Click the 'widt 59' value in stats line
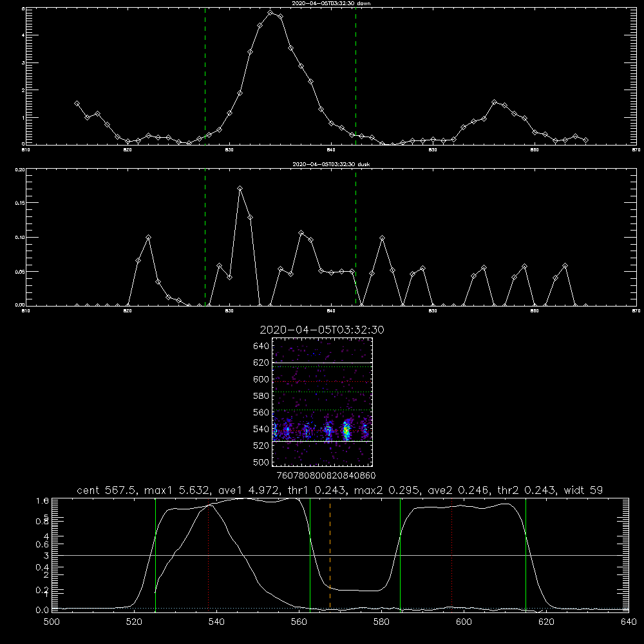This screenshot has height=644, width=644. (583, 490)
